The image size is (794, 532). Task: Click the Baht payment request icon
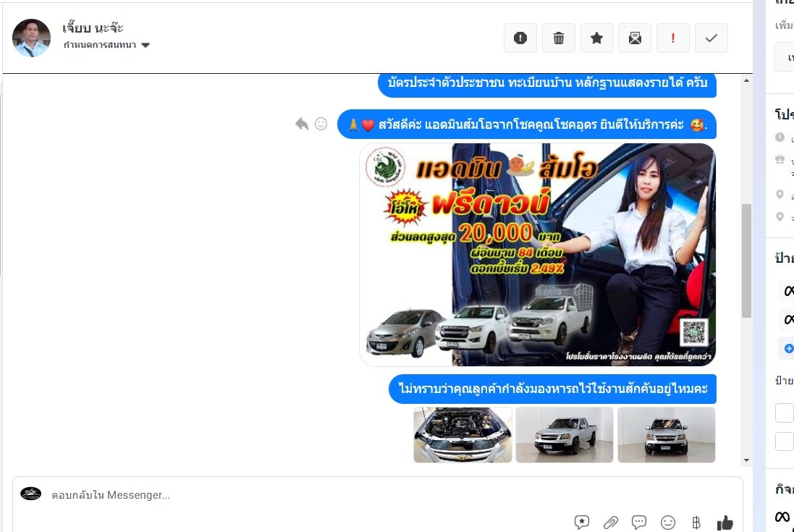point(696,522)
